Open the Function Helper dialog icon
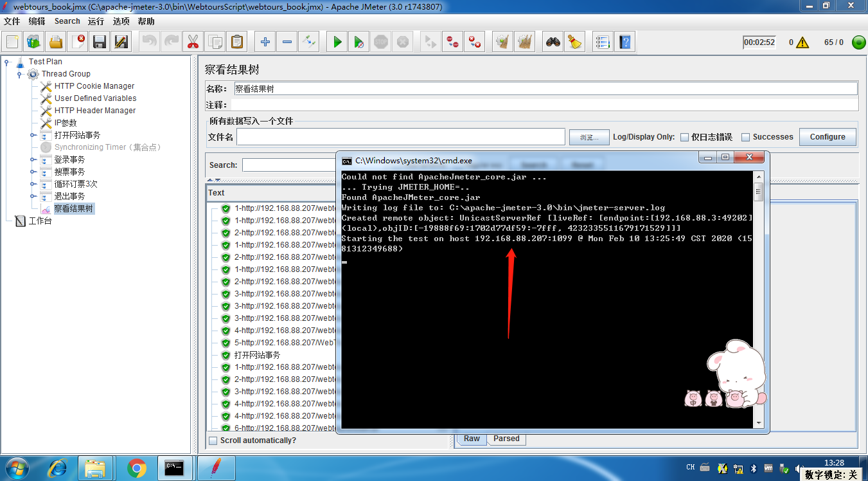868x481 pixels. pyautogui.click(x=602, y=42)
